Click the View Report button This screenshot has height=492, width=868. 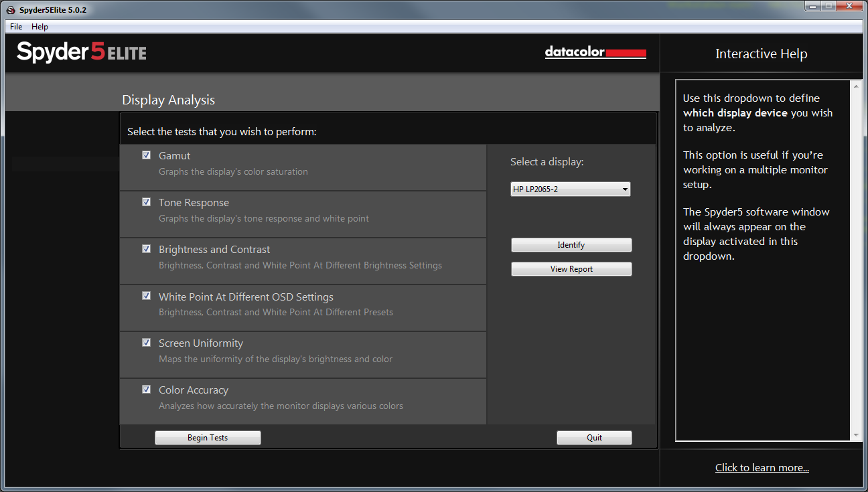[x=571, y=269]
